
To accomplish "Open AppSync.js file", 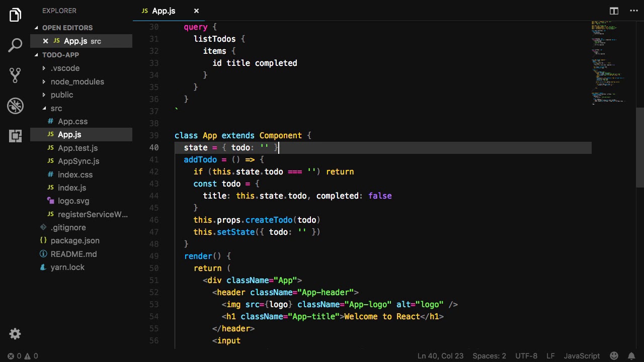I will pyautogui.click(x=78, y=161).
